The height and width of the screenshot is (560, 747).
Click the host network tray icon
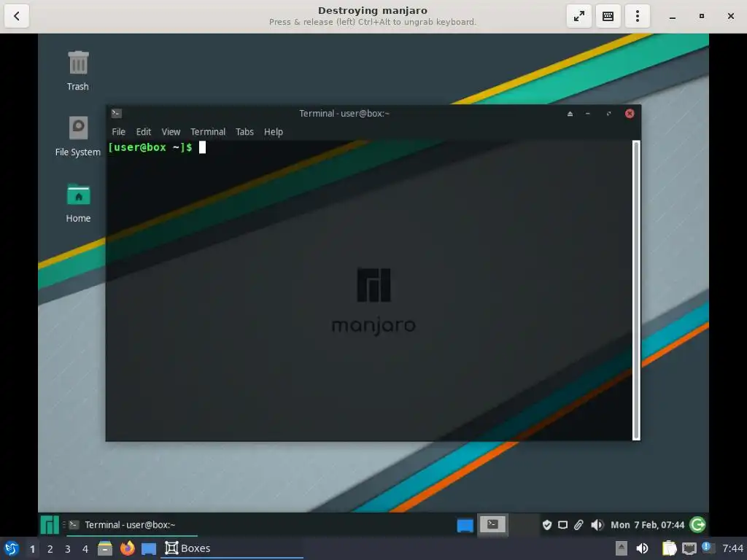pos(689,549)
